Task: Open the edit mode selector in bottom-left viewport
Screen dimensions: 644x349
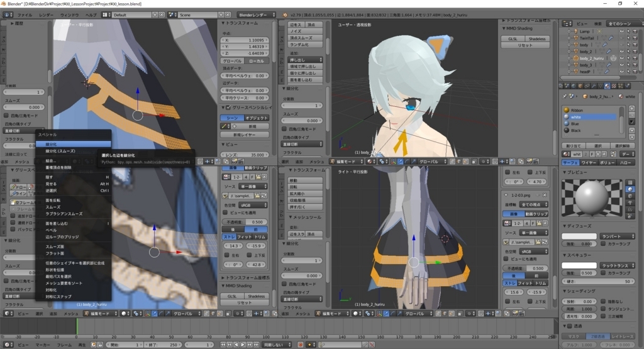Action: (x=100, y=313)
